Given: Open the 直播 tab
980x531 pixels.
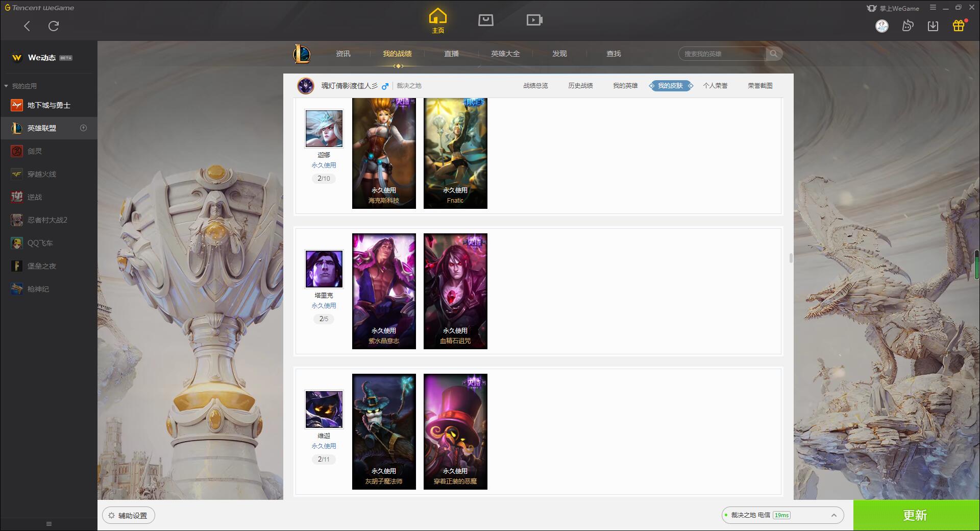Looking at the screenshot, I should (x=451, y=54).
